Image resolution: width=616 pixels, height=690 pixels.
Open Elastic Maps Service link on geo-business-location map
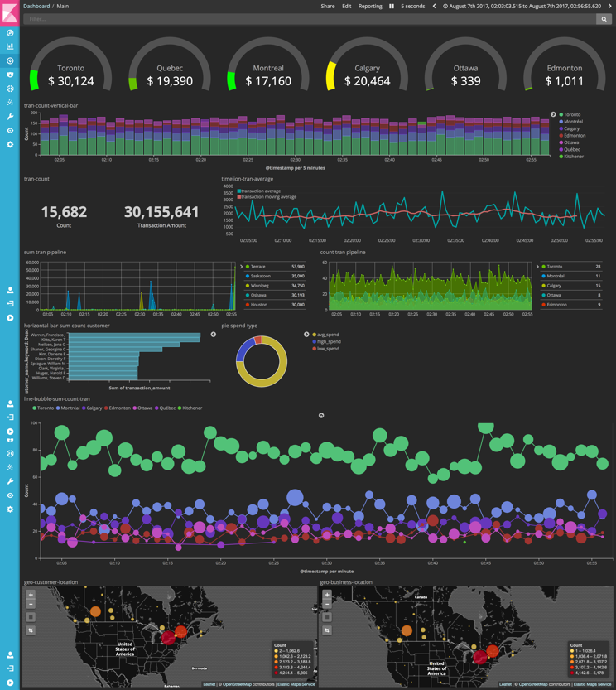coord(592,684)
